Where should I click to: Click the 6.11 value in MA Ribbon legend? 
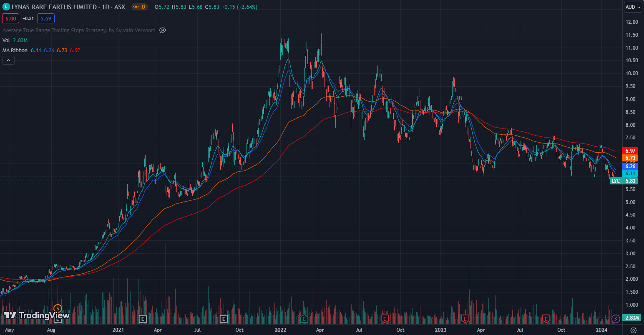tap(36, 50)
